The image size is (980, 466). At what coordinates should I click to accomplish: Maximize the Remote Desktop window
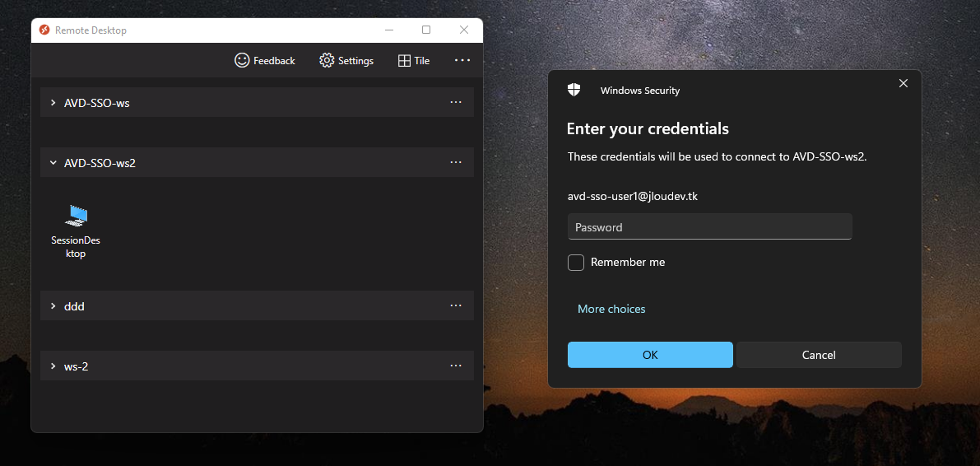coord(426,30)
